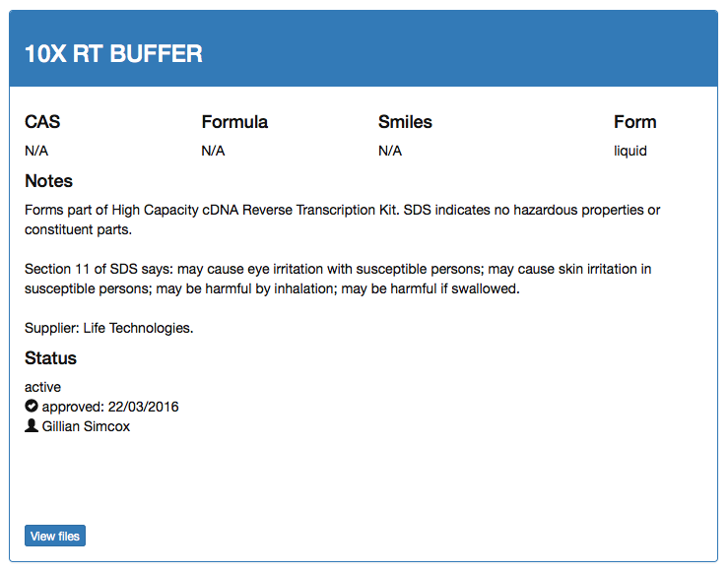
Task: Click the 10X RT BUFFER title
Action: point(113,54)
